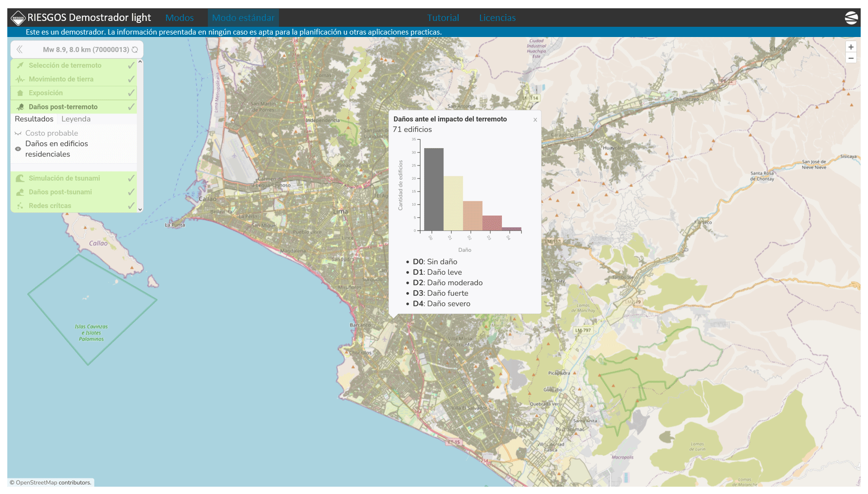Open the Tutorial link
This screenshot has width=868, height=494.
(x=443, y=18)
